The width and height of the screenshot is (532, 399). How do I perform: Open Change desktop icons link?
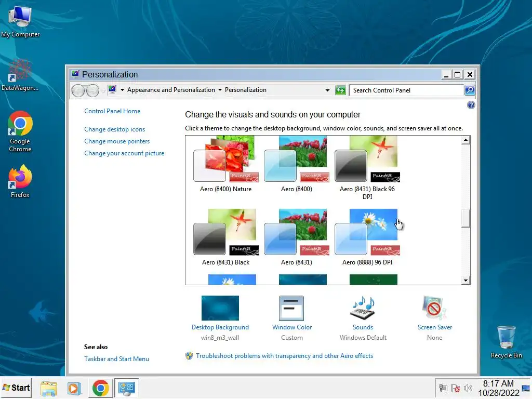[115, 129]
